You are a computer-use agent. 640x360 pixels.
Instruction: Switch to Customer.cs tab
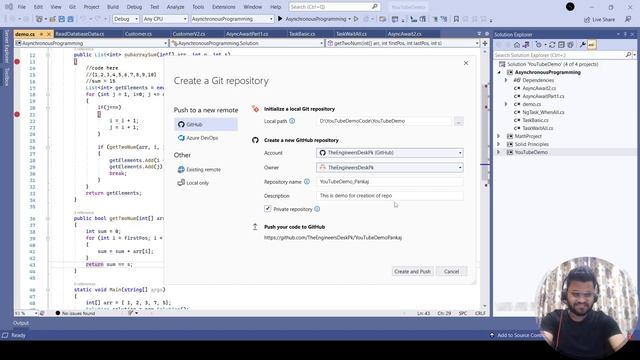pos(138,34)
